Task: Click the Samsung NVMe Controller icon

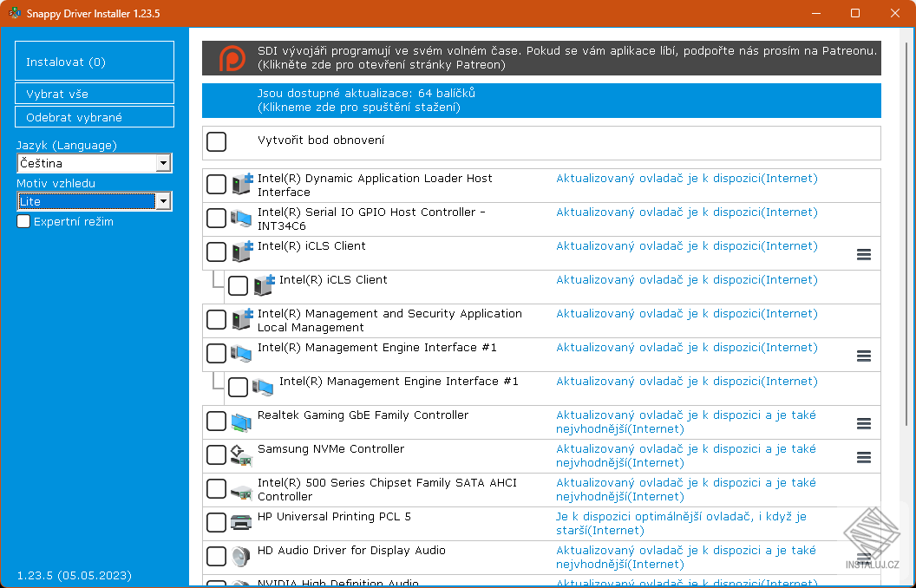Action: click(x=242, y=454)
